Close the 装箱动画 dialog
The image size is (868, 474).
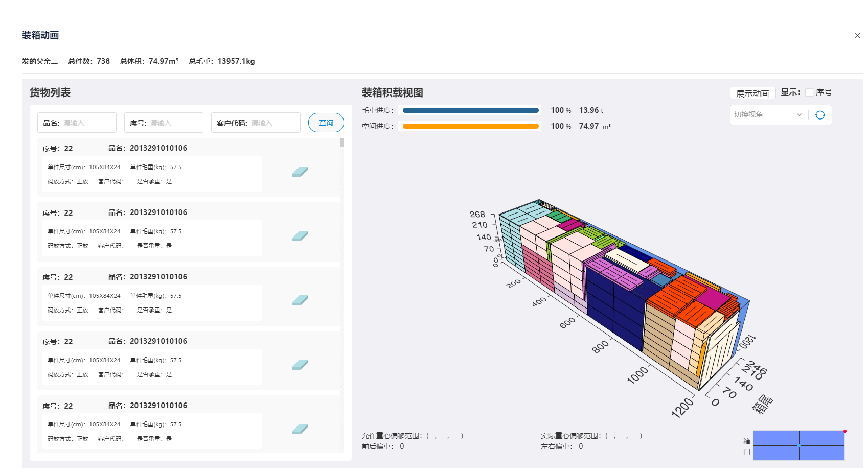[857, 35]
